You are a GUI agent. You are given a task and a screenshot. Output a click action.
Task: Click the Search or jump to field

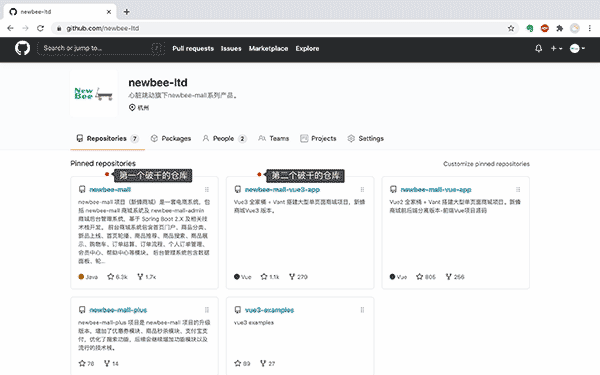101,48
